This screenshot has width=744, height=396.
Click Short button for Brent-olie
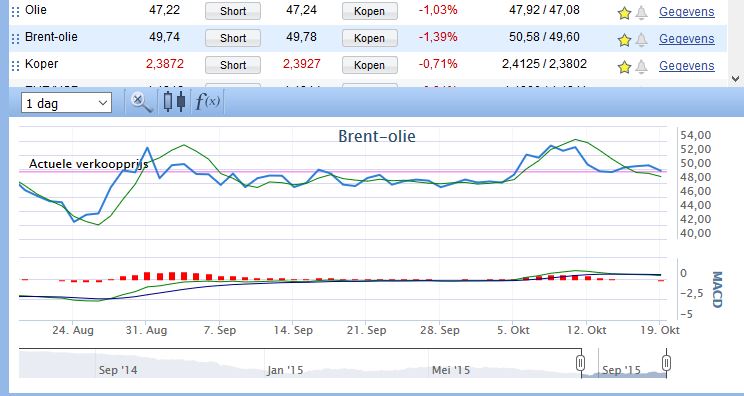(x=233, y=38)
